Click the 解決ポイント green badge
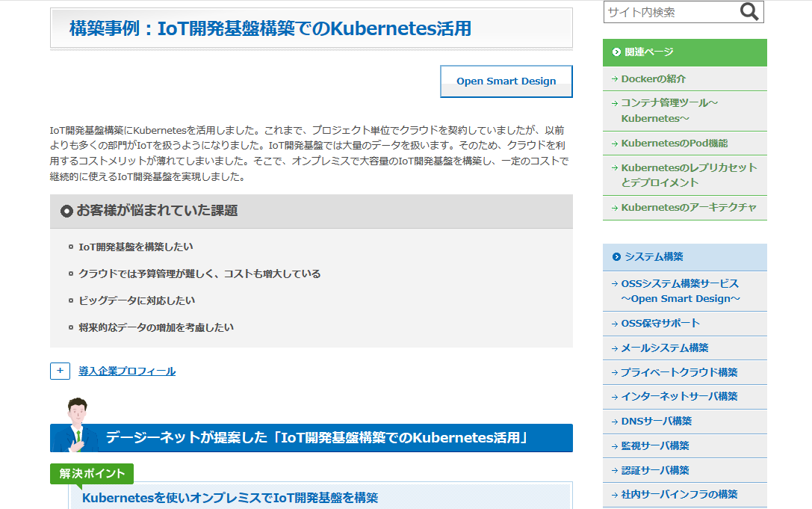 click(92, 474)
